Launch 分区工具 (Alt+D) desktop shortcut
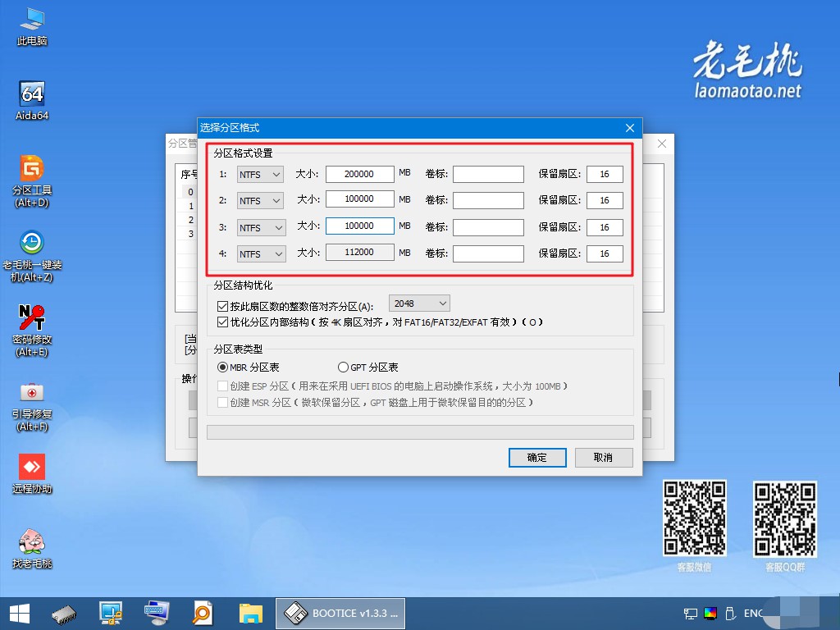 [32, 181]
